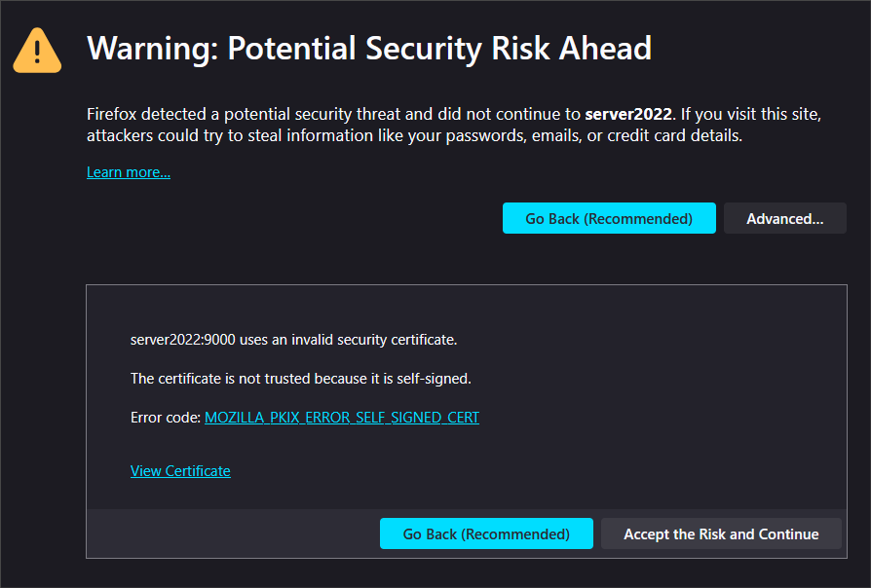Screen dimensions: 871x588
Task: Click the self-signed certificate explanation line
Action: [x=300, y=379]
